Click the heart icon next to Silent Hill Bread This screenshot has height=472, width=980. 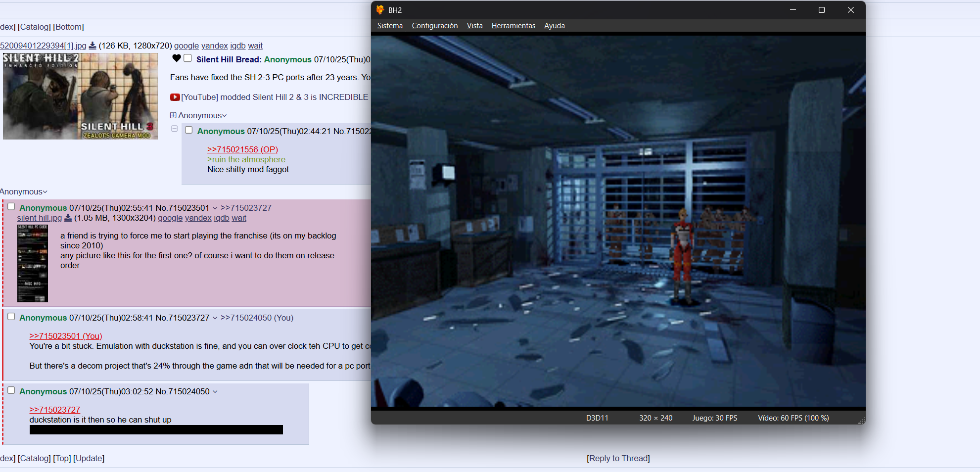tap(177, 58)
